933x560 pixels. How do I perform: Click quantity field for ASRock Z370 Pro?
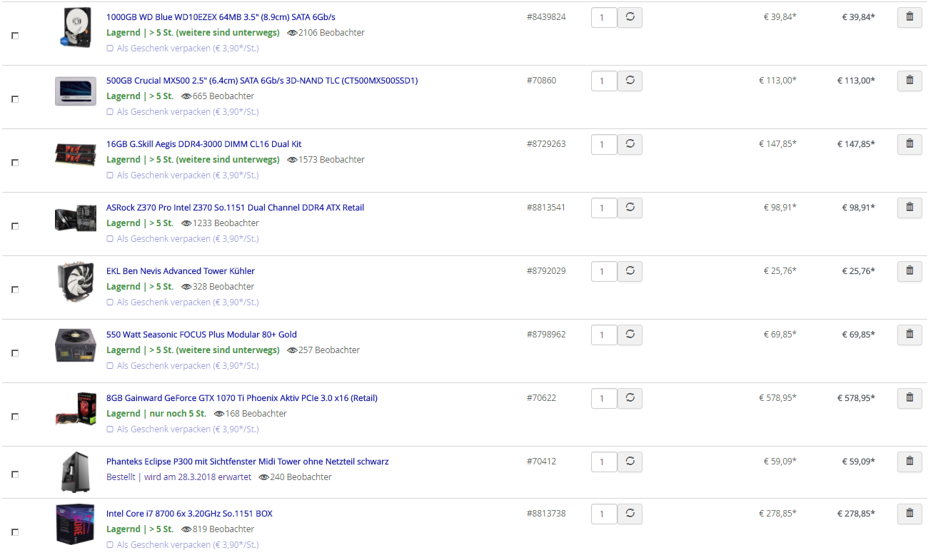click(x=604, y=208)
